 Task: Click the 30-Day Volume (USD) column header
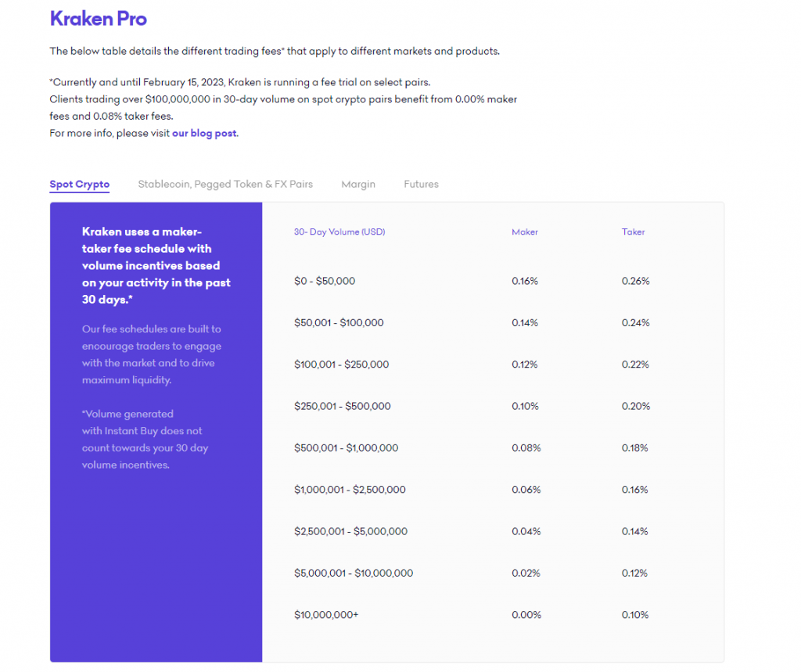(x=339, y=232)
